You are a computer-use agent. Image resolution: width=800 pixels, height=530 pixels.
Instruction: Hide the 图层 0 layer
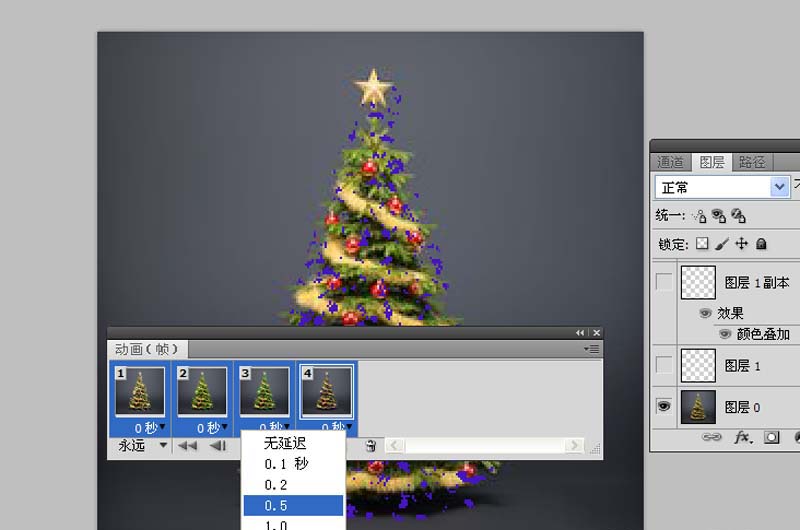664,407
